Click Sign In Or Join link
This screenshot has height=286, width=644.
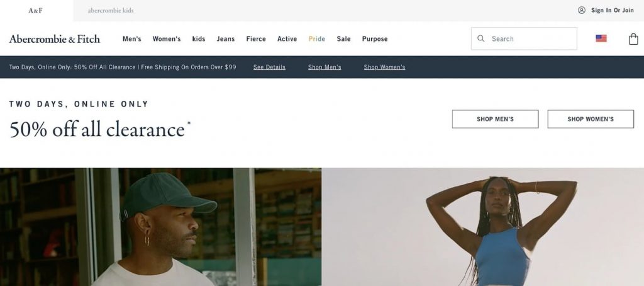point(613,10)
